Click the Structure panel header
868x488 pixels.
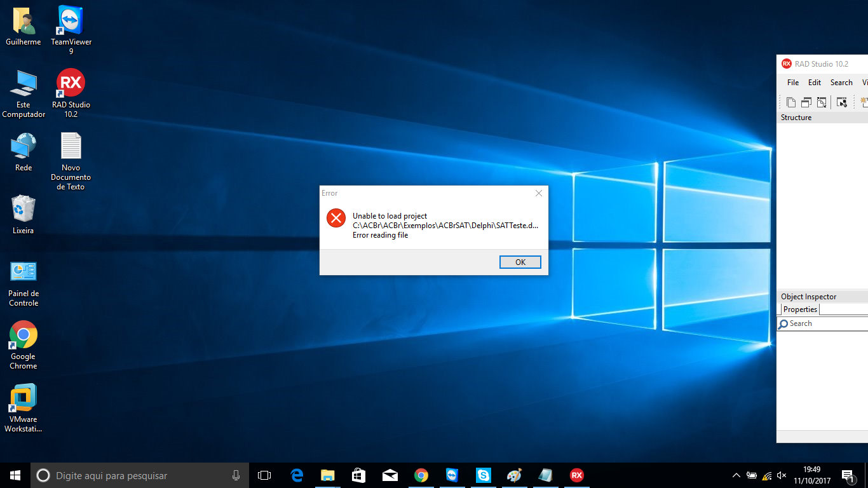tap(823, 118)
